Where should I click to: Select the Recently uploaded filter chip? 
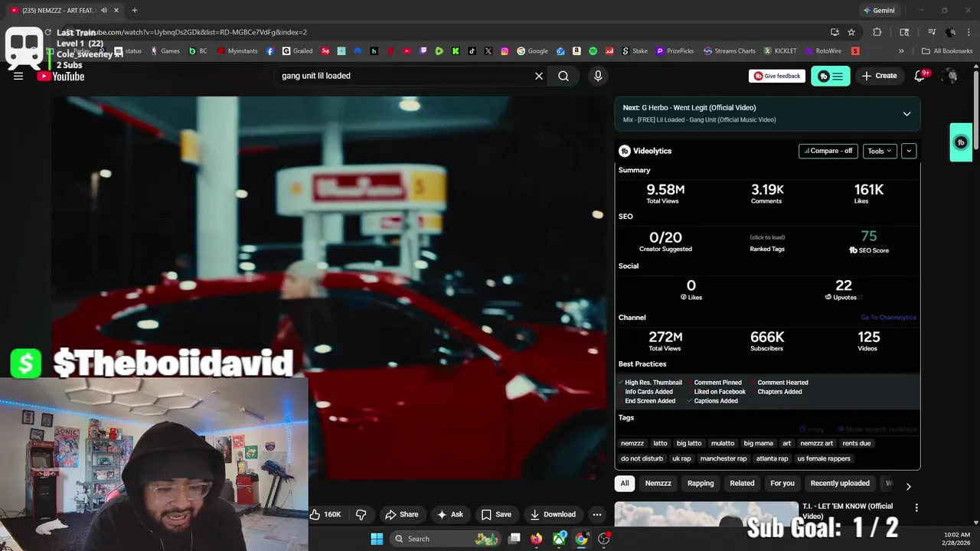point(840,483)
